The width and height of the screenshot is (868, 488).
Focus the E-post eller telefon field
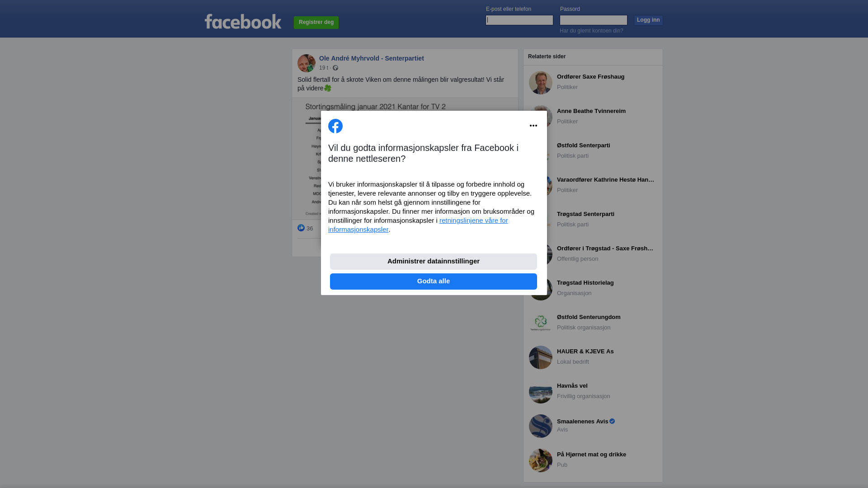pos(519,20)
